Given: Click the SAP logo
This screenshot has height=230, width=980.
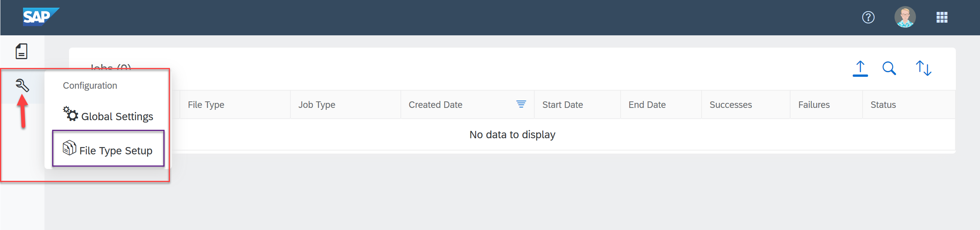Looking at the screenshot, I should [41, 17].
